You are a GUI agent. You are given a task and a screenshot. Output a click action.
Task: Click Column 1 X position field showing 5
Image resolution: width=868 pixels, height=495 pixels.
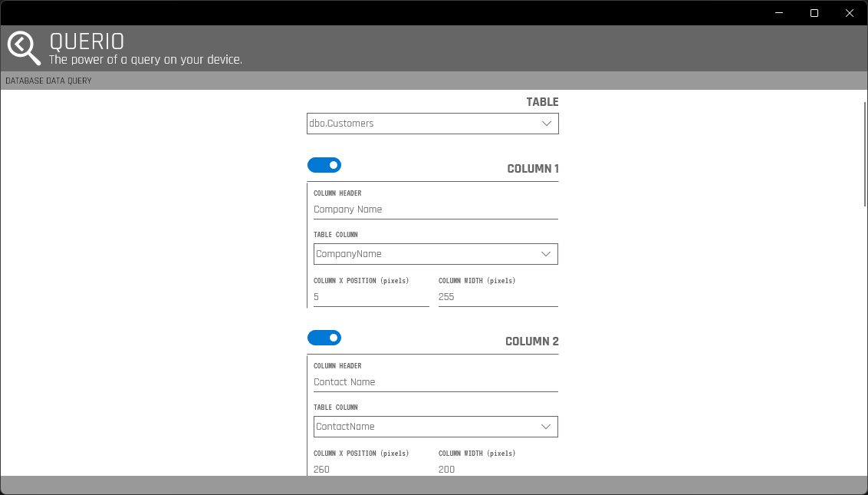[x=371, y=297]
